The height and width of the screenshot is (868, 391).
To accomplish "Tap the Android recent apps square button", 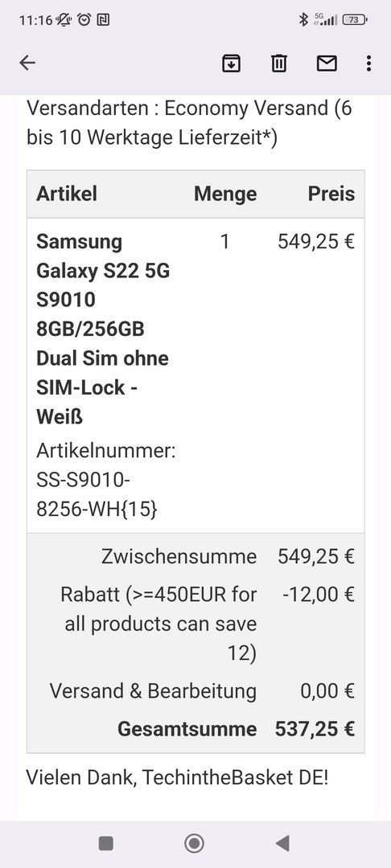I will coord(105,843).
